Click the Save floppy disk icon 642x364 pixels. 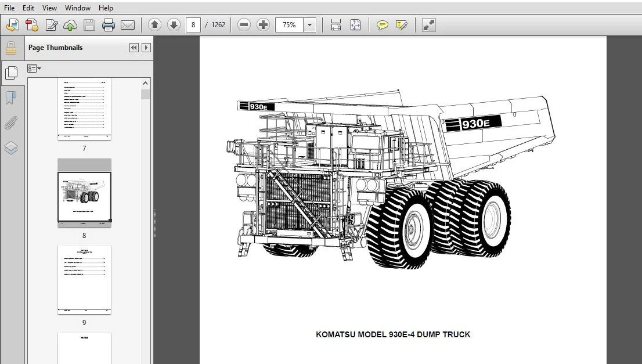coord(89,25)
